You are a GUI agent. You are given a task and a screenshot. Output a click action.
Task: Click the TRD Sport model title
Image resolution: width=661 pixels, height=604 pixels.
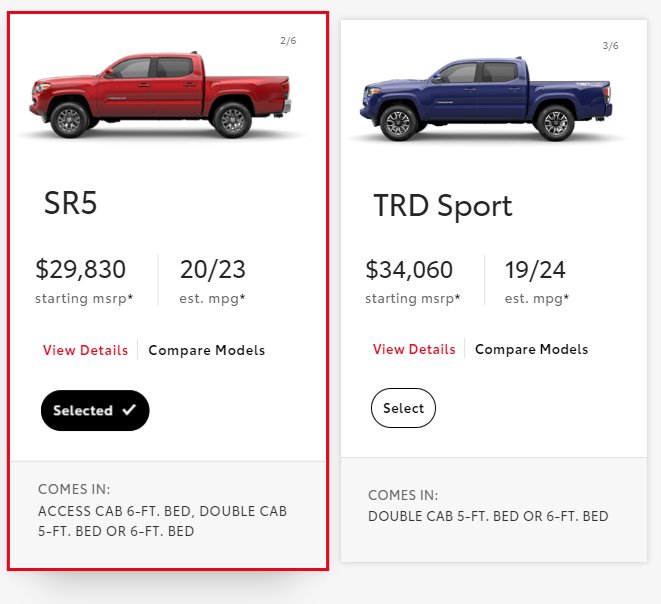(443, 206)
